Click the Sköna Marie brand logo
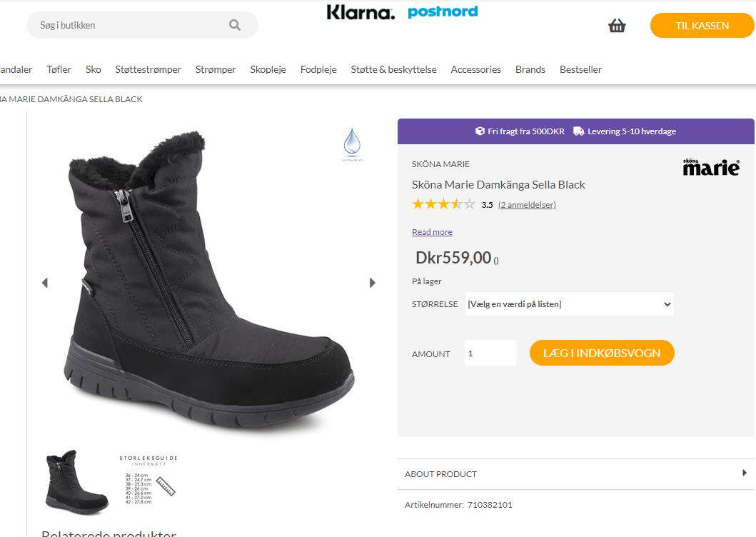 711,167
